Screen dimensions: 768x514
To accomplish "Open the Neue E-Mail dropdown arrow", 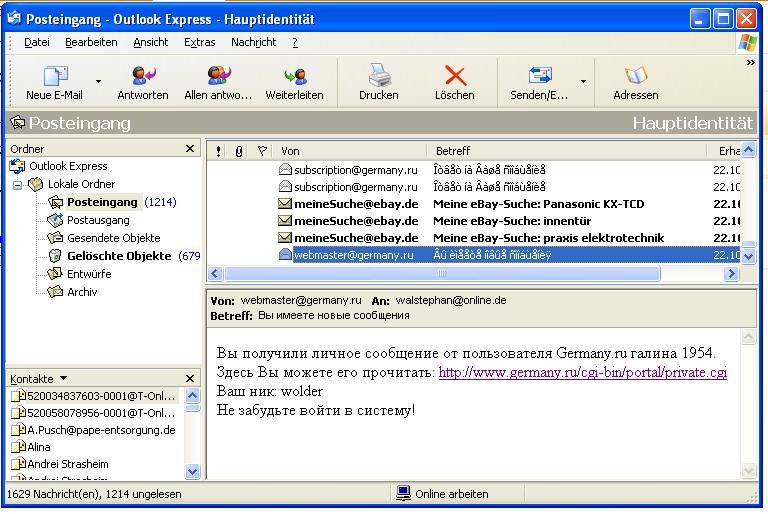I will coord(98,81).
